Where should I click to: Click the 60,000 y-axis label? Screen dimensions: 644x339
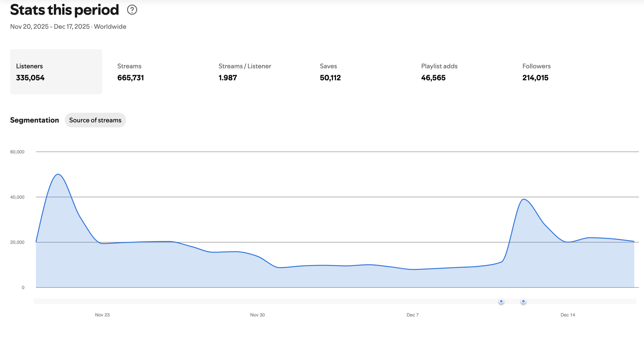pyautogui.click(x=17, y=152)
